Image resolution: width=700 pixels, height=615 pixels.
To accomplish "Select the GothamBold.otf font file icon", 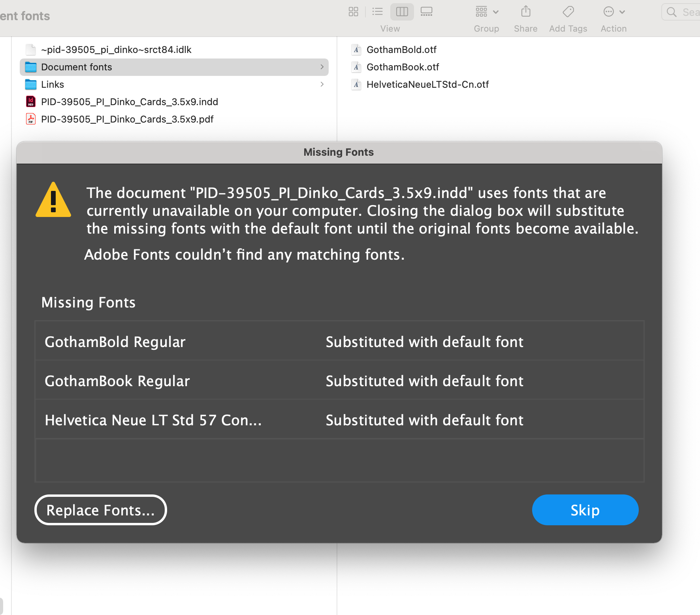I will point(356,50).
